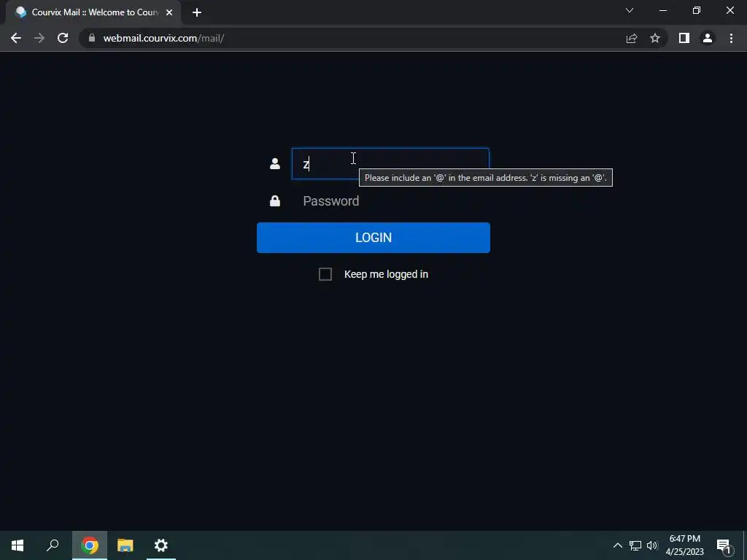Open Windows taskbar search

[53, 545]
